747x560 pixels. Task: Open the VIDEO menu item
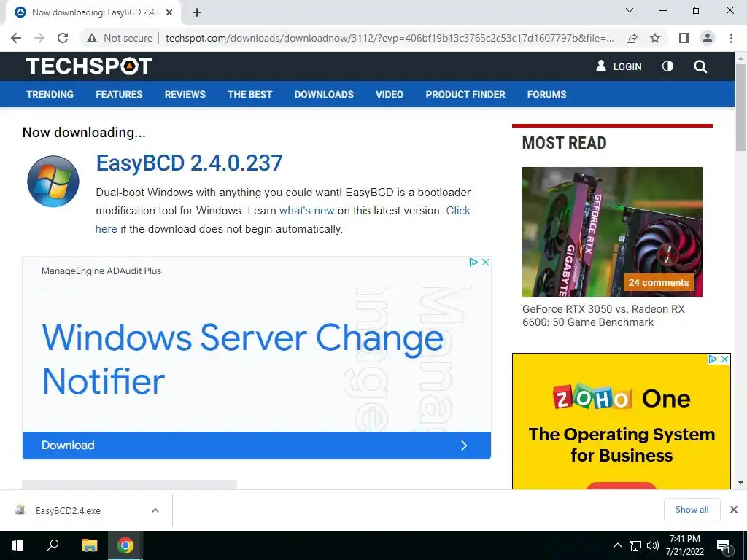tap(390, 94)
